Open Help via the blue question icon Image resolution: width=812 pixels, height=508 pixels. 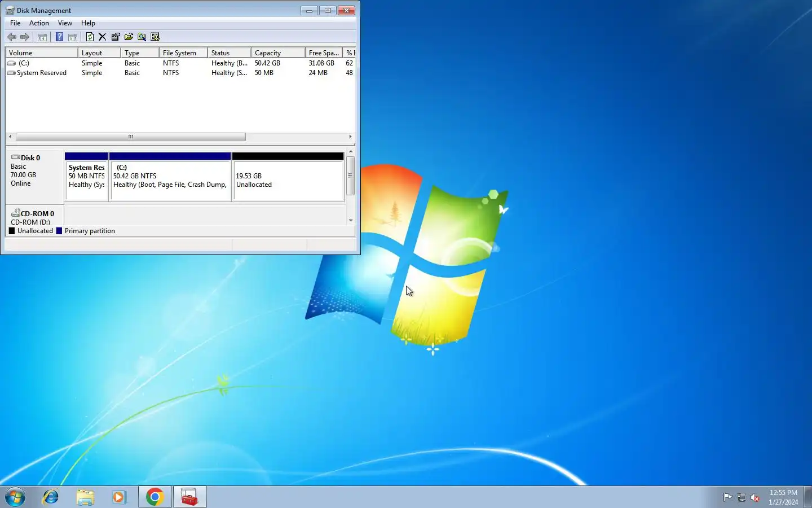coord(59,37)
